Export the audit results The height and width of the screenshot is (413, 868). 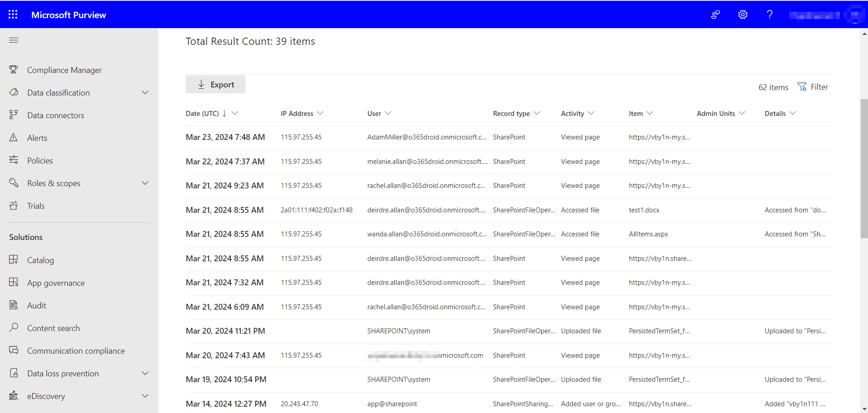[216, 85]
